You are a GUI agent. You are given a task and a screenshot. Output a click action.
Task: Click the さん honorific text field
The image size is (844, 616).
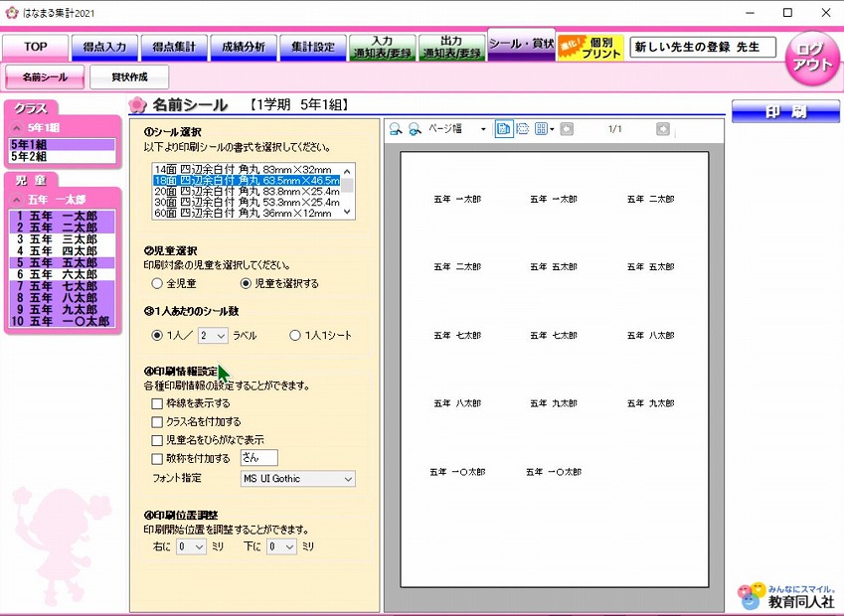(x=258, y=458)
